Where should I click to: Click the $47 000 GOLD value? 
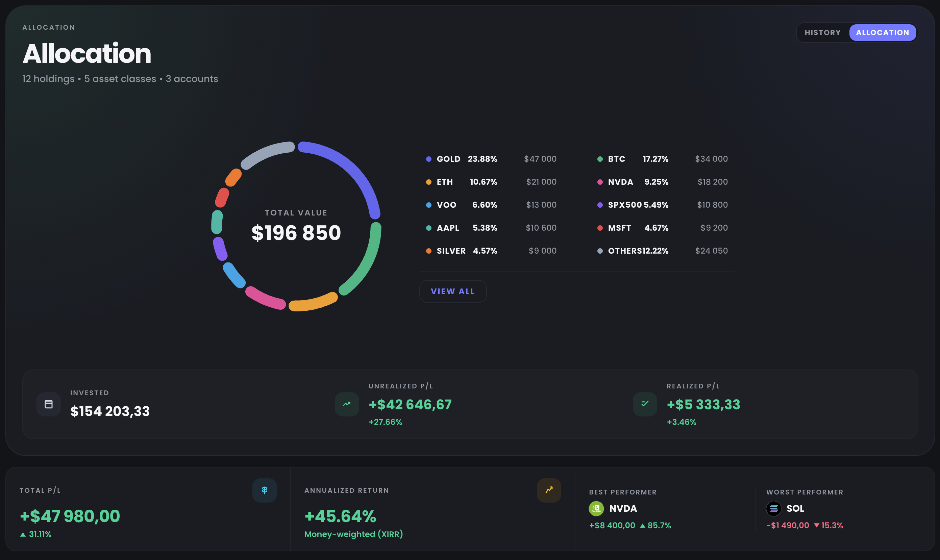pos(540,159)
